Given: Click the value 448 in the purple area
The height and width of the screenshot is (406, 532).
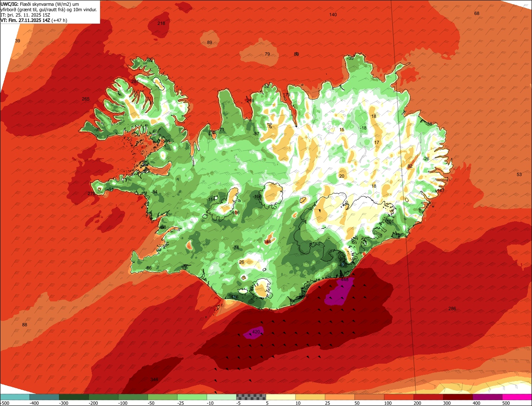Looking at the screenshot, I should pyautogui.click(x=345, y=279).
